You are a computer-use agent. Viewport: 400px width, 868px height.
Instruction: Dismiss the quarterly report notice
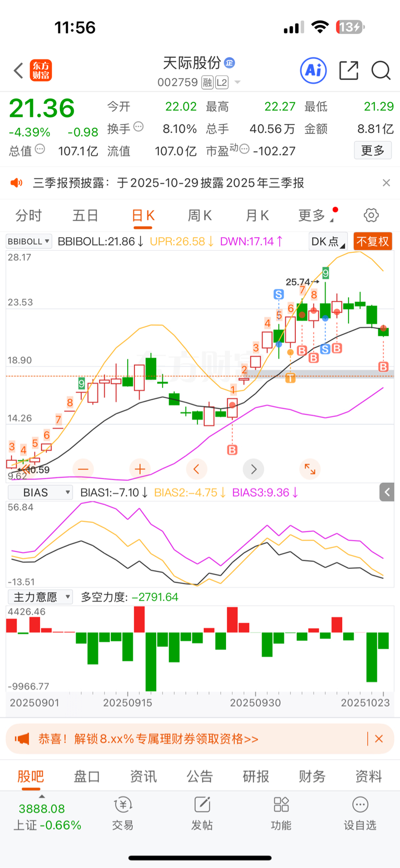(386, 183)
